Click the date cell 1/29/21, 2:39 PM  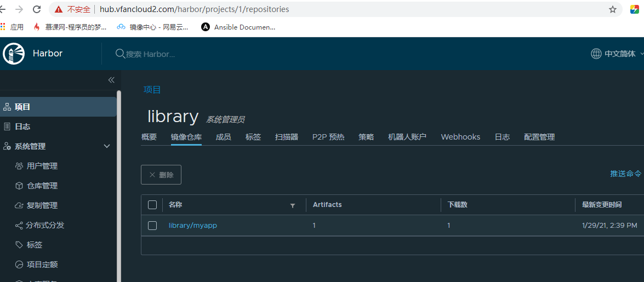point(609,226)
